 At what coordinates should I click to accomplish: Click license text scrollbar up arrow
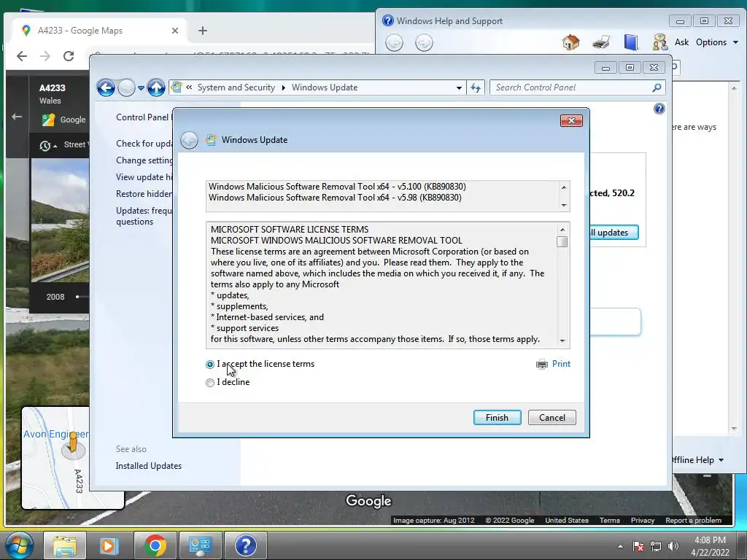click(562, 230)
